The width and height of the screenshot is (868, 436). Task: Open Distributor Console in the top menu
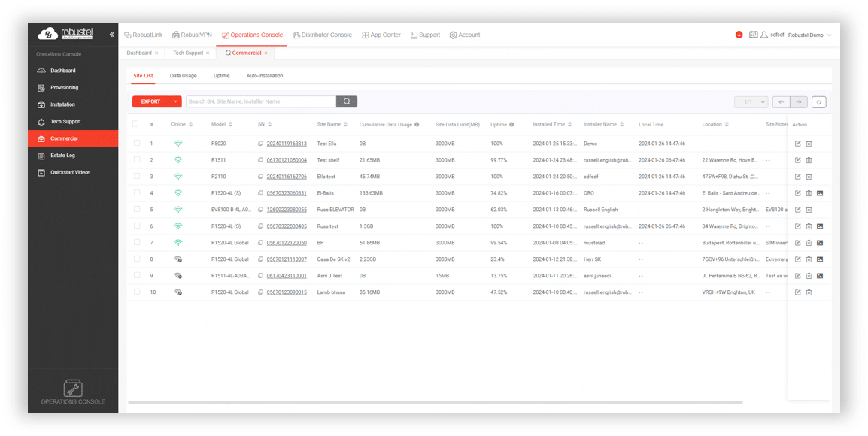point(322,35)
